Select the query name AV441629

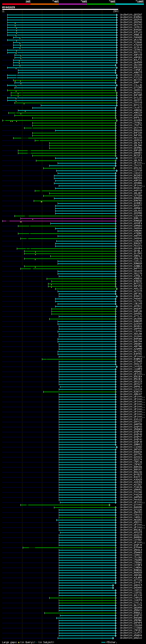coord(8,8)
